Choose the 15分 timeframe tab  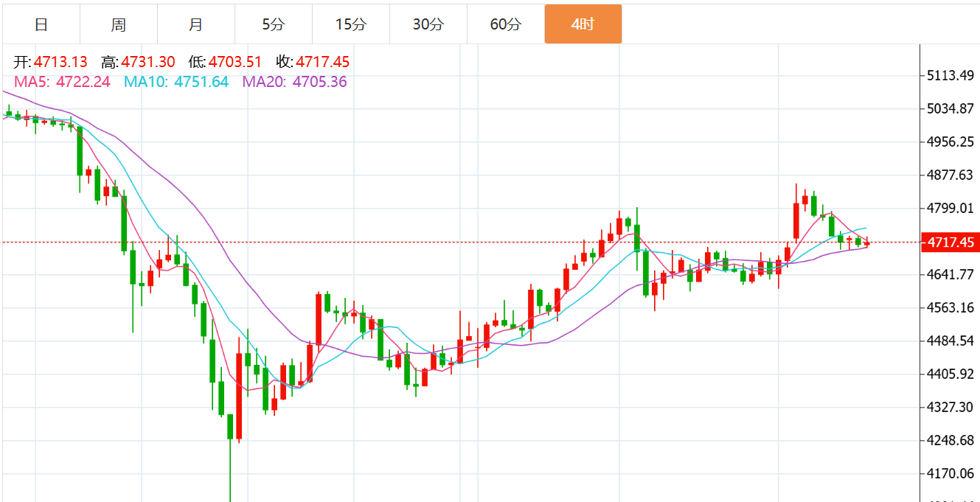(x=350, y=24)
